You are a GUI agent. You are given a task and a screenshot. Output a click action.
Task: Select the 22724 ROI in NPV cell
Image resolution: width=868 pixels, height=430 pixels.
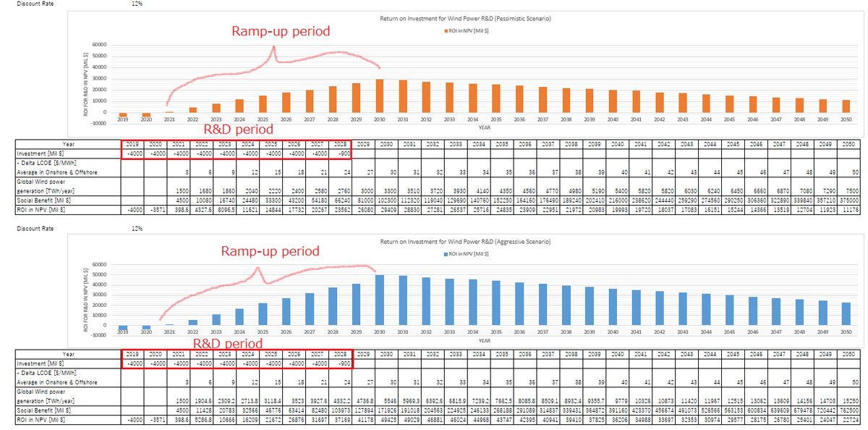[x=852, y=418]
